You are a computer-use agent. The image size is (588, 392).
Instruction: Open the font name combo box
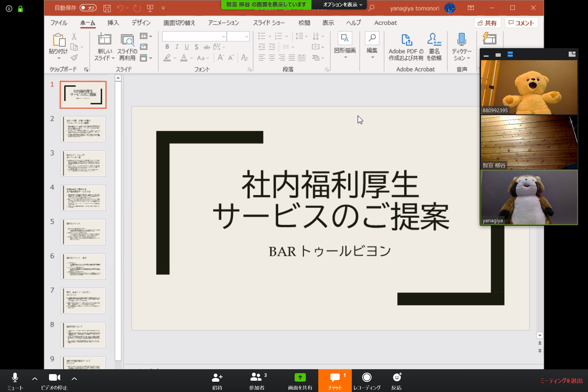(194, 37)
